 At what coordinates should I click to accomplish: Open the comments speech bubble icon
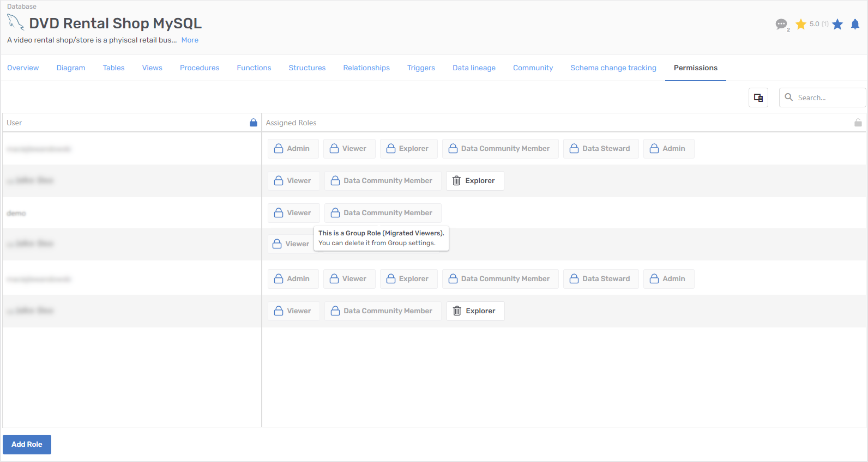pyautogui.click(x=781, y=24)
